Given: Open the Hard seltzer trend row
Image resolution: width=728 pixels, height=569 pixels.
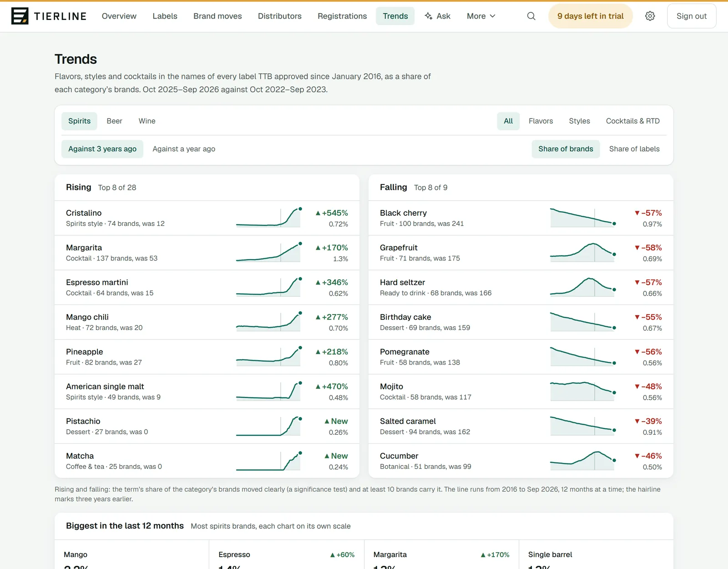Looking at the screenshot, I should coord(521,287).
